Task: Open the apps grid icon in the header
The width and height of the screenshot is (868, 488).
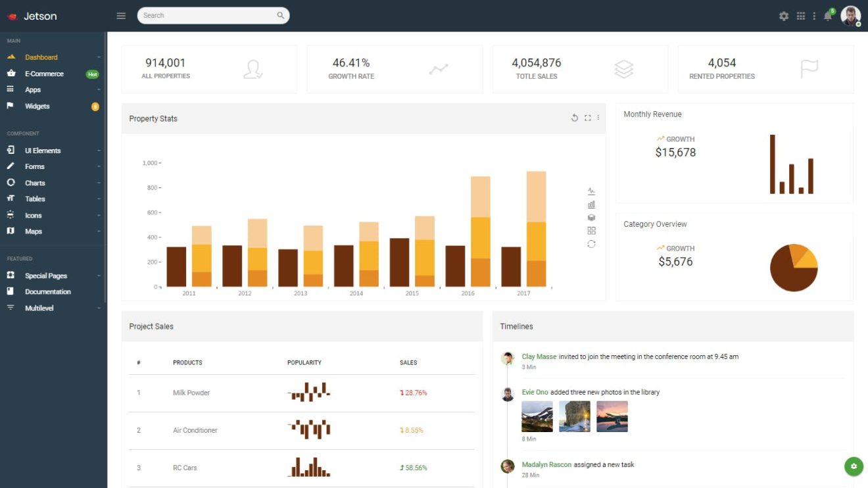Action: 801,15
